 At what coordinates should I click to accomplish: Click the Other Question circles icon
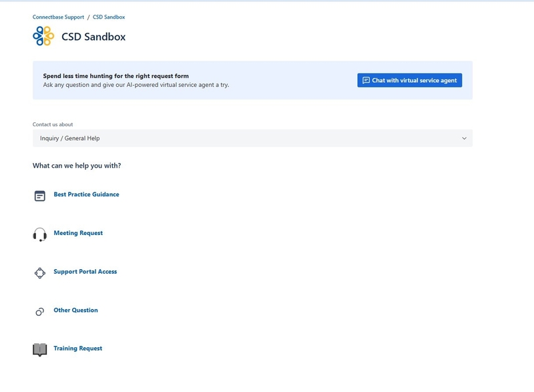pyautogui.click(x=40, y=312)
